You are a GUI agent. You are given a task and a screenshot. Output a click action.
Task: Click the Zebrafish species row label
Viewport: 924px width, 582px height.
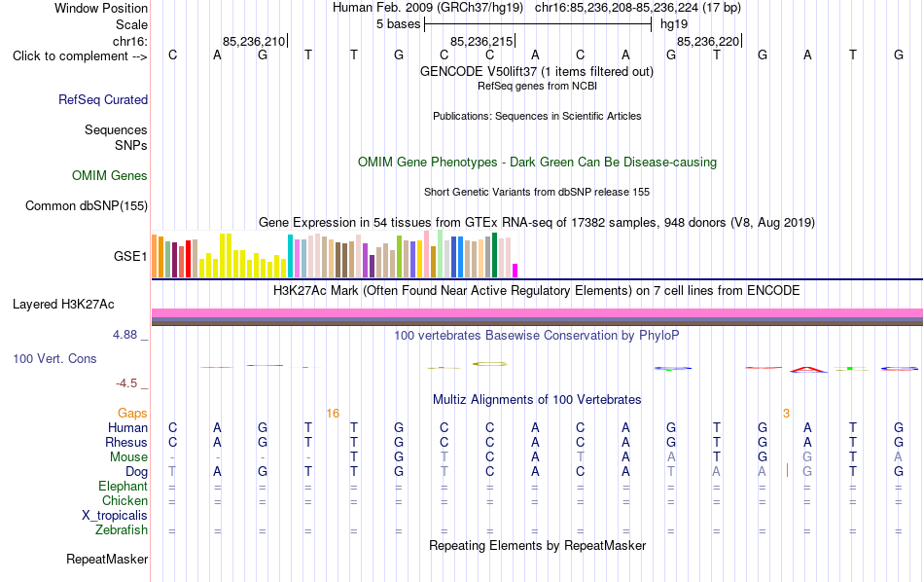(x=122, y=529)
